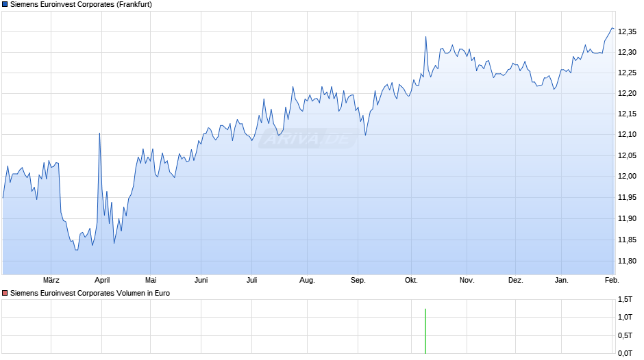Click the 12,15 price axis value

pos(627,114)
